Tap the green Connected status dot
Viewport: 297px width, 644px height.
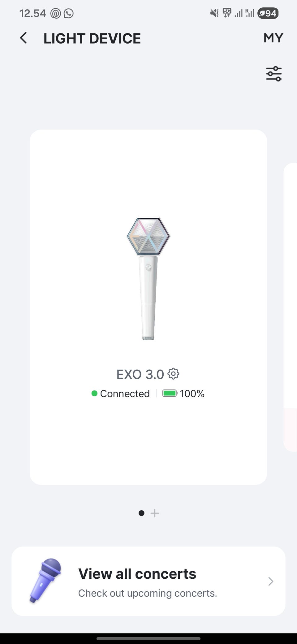tap(94, 394)
